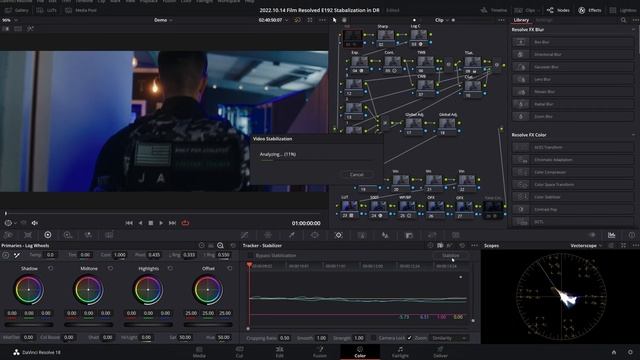Open project settings gear icon
This screenshot has height=360, width=640.
[x=631, y=352]
